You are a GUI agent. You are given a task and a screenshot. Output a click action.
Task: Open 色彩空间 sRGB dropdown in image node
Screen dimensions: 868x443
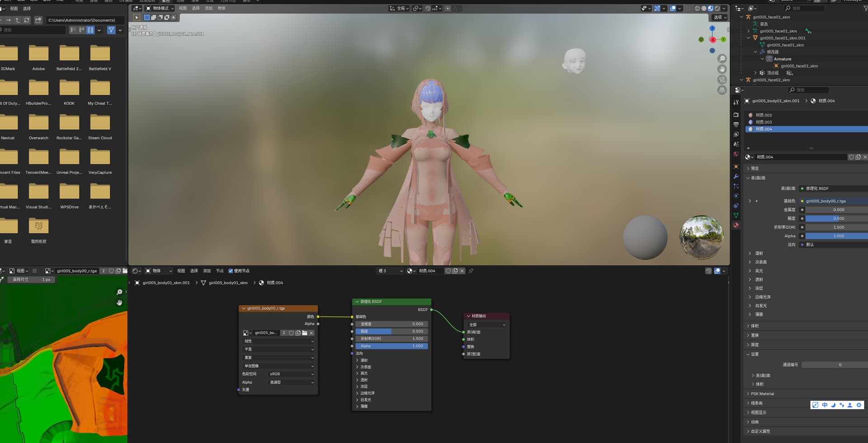tap(291, 374)
